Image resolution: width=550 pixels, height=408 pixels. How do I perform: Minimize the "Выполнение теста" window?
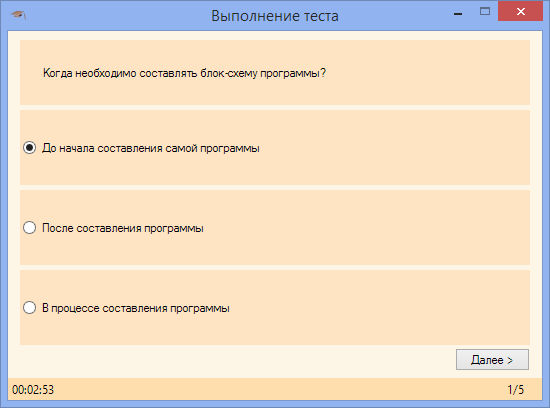458,14
